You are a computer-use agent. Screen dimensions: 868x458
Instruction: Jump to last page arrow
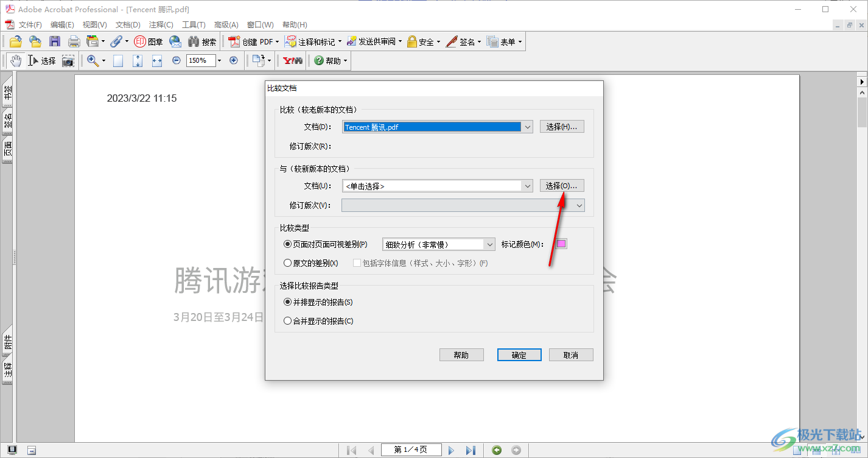(x=471, y=450)
